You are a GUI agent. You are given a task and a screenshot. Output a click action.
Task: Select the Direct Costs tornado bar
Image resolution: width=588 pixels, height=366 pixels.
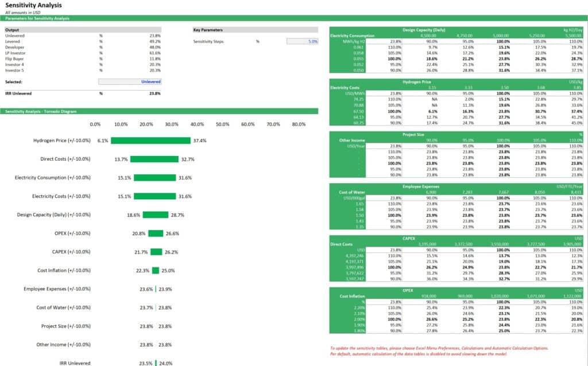tap(154, 159)
